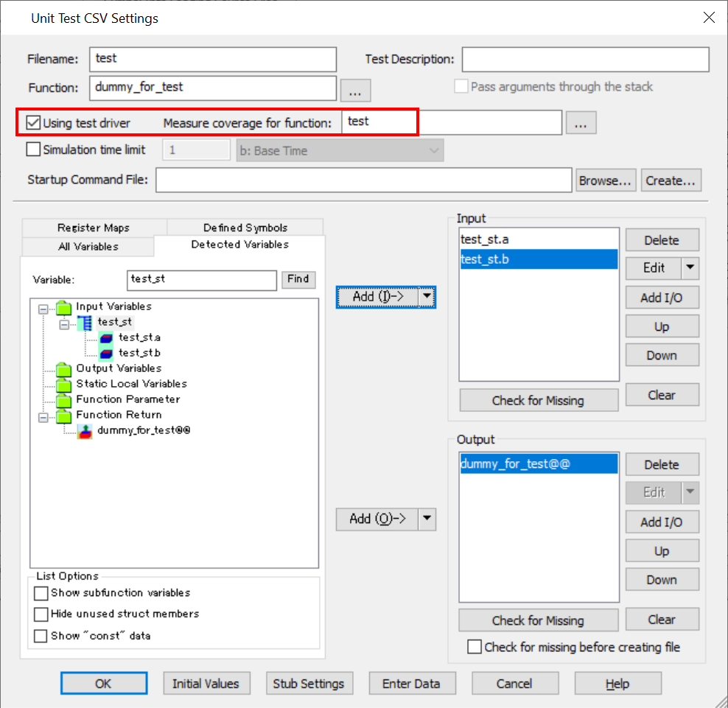Click the Function Parameter folder icon
This screenshot has height=708, width=728.
[63, 400]
